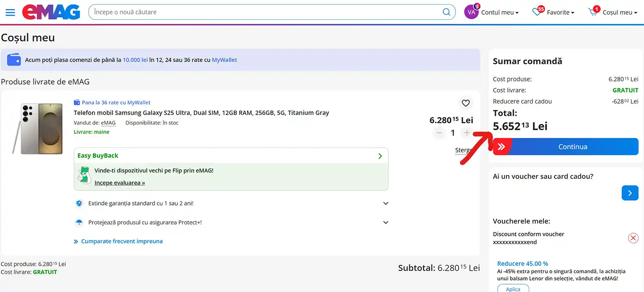Increase product quantity with plus button
Screen dimensions: 644x292
[x=467, y=133]
